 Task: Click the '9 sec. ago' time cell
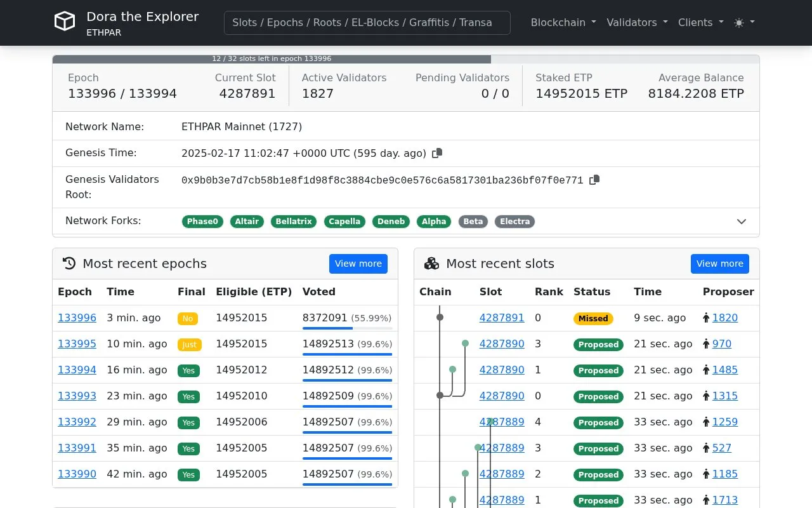660,317
